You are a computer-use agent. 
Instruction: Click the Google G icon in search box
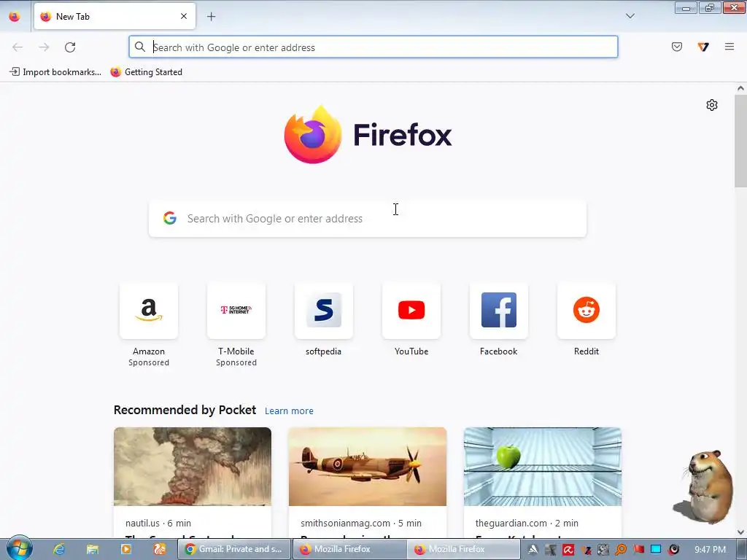(x=170, y=218)
